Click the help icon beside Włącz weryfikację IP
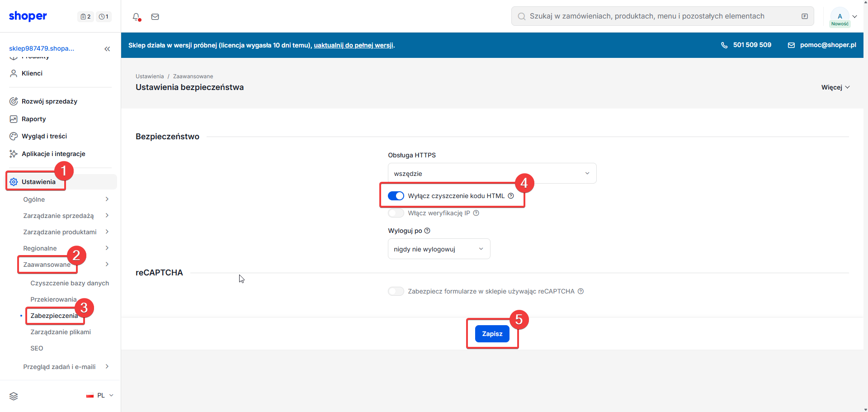Screen dimensions: 868x412 pyautogui.click(x=476, y=213)
